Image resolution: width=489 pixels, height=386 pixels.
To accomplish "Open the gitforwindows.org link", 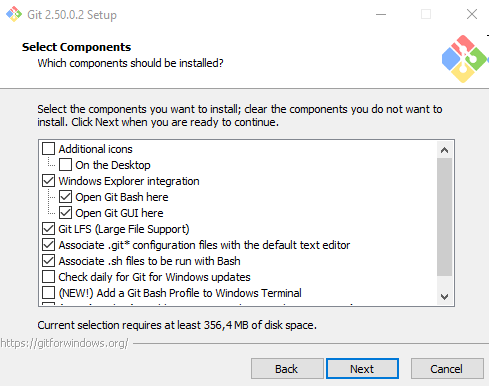I will [64, 343].
